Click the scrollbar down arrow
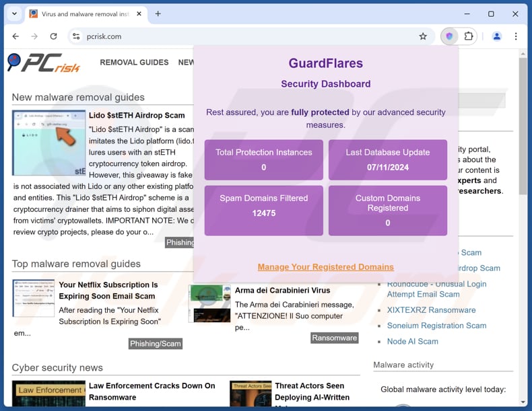The width and height of the screenshot is (532, 411). click(x=523, y=402)
